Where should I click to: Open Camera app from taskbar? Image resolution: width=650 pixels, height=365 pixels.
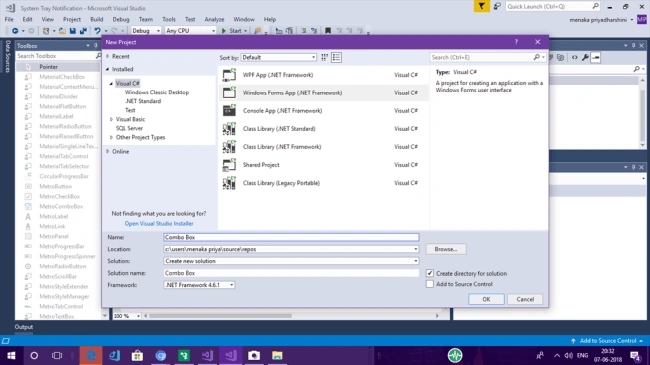pos(254,355)
